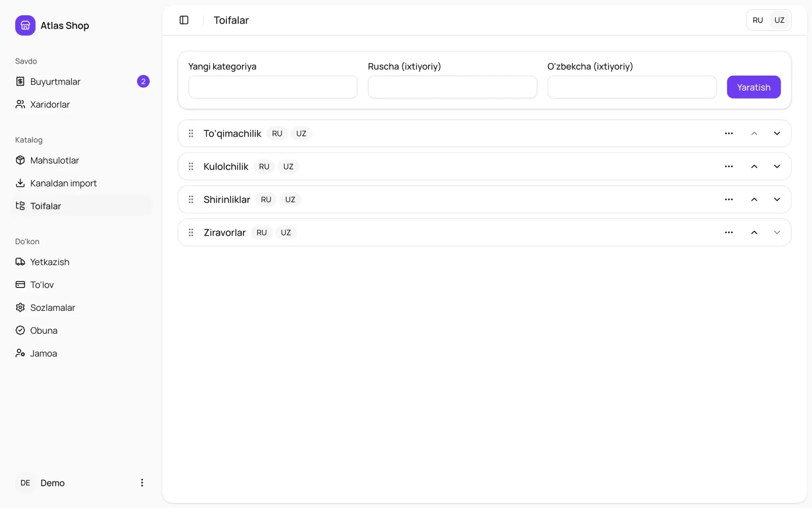Open the Demo account options menu
The height and width of the screenshot is (508, 812).
(x=142, y=483)
